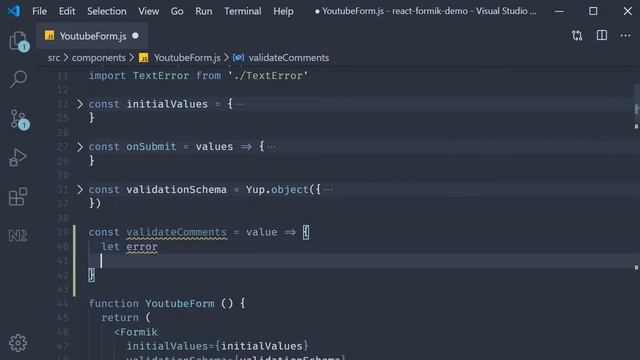Split the editor to the right
Image resolution: width=640 pixels, height=360 pixels.
pos(602,36)
